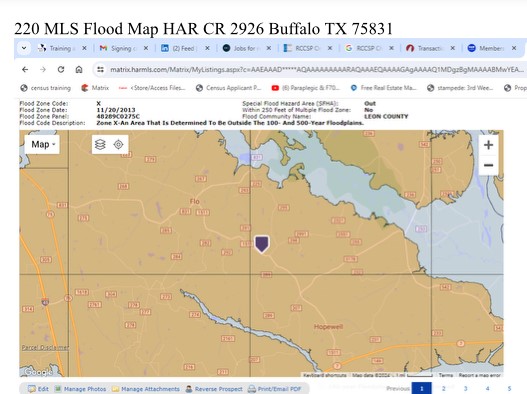Screen dimensions: 527x394
Task: Close the Training tab
Action: pos(84,48)
